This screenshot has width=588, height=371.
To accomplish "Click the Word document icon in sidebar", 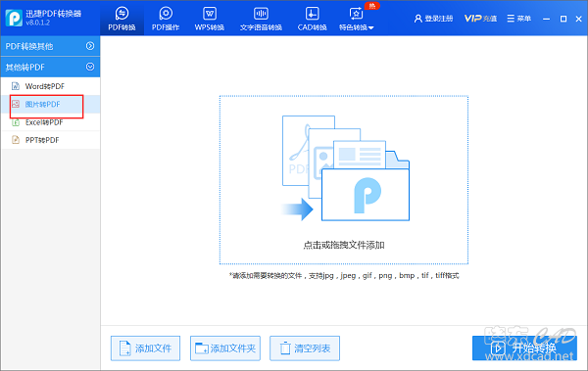I will (16, 86).
